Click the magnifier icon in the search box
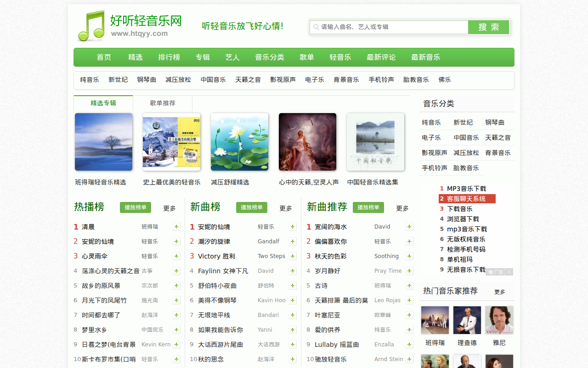This screenshot has height=368, width=588. click(316, 27)
